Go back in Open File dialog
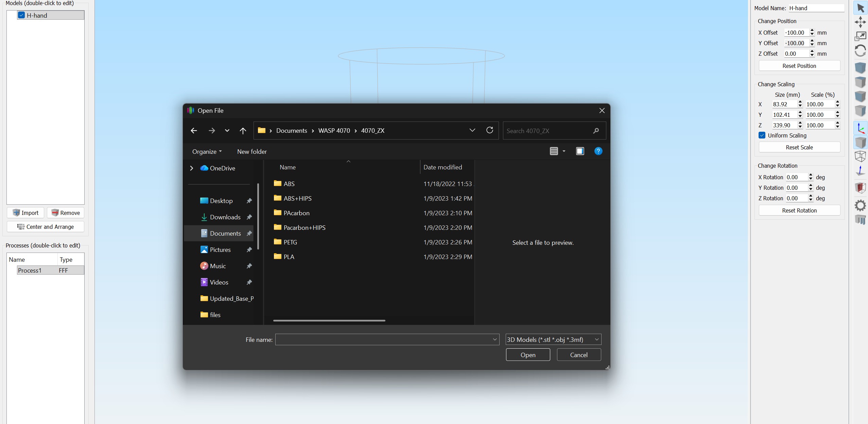868x424 pixels. 194,131
